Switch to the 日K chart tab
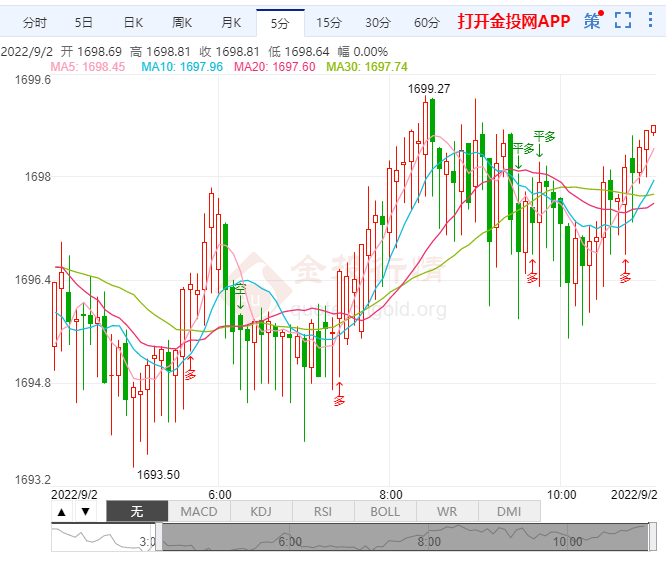Image resolution: width=671 pixels, height=561 pixels. [x=132, y=22]
